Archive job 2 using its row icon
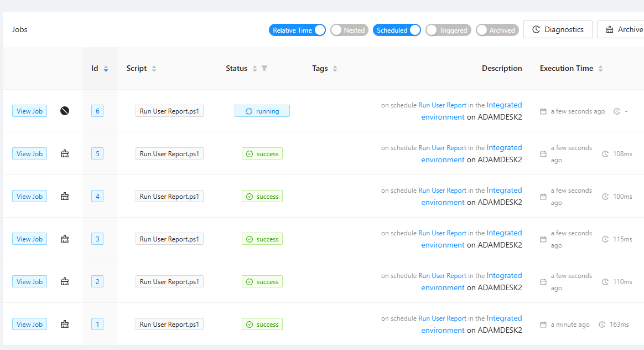 point(65,281)
